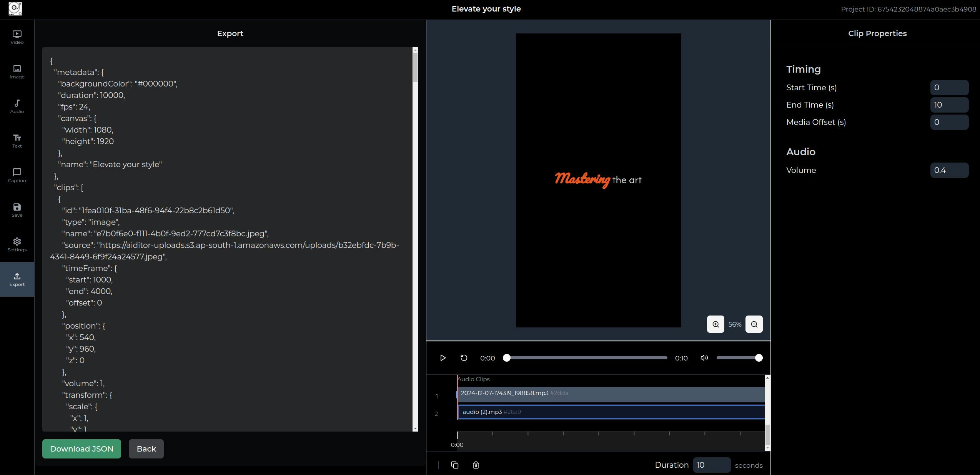Mute audio with the speaker icon
The width and height of the screenshot is (980, 475).
point(704,358)
